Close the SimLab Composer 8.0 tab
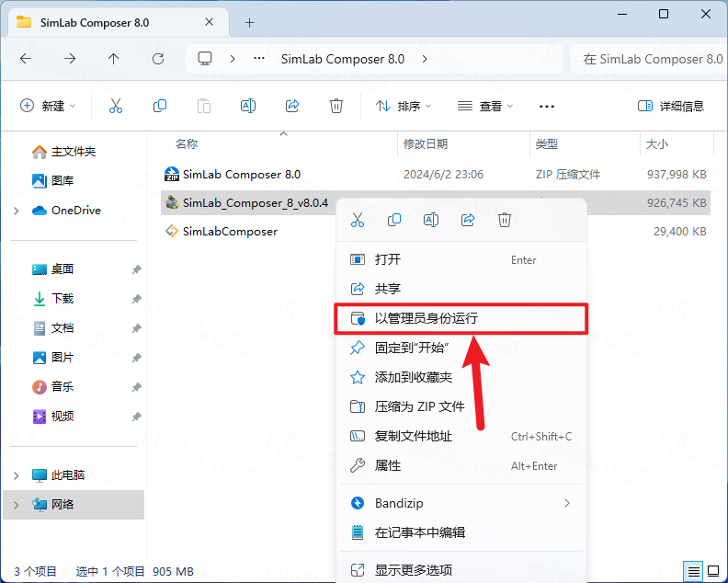 click(x=210, y=22)
